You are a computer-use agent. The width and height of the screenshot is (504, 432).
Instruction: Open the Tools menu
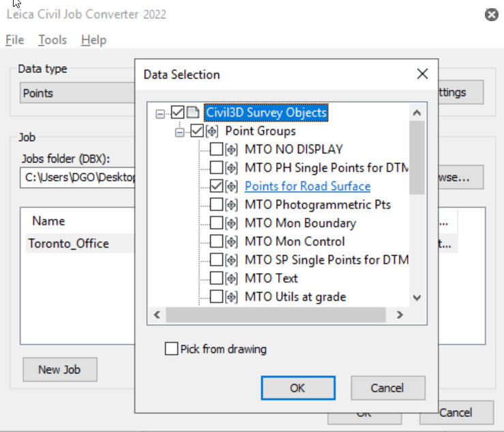[x=53, y=40]
